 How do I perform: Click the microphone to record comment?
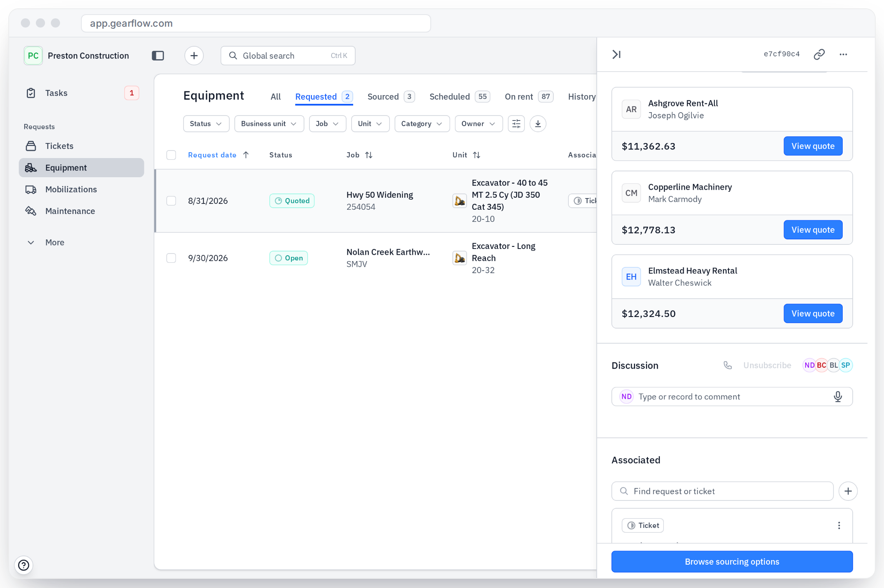pyautogui.click(x=838, y=397)
